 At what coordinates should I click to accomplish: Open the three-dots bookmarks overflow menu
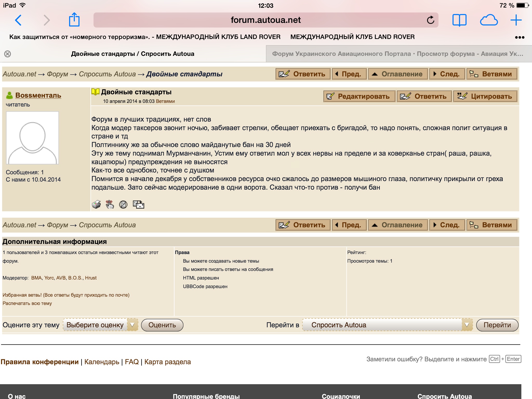coord(520,37)
